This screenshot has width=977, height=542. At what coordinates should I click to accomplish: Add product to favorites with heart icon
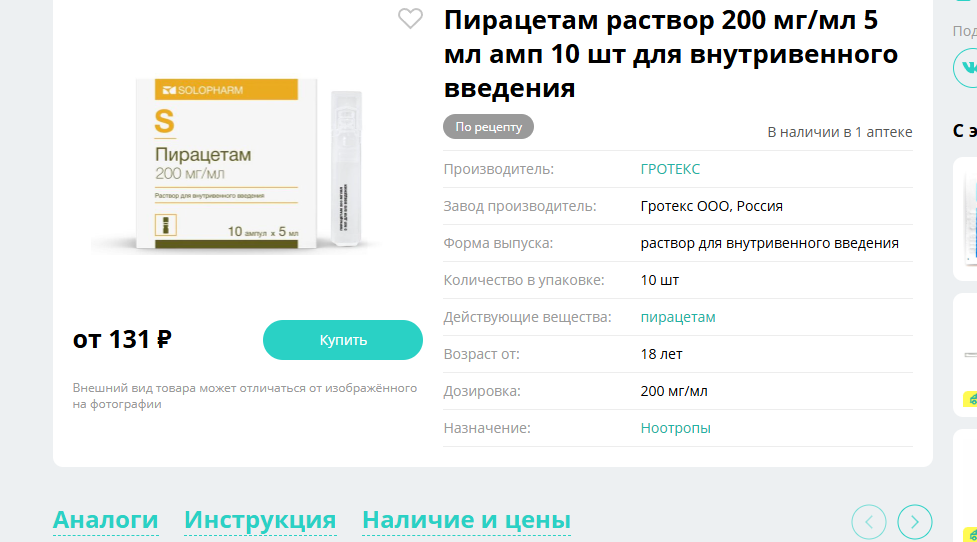410,19
